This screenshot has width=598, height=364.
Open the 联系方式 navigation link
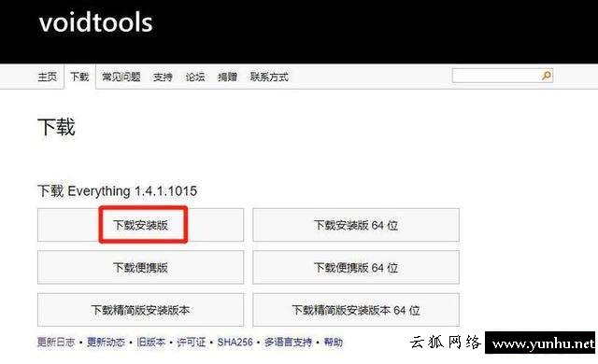269,77
